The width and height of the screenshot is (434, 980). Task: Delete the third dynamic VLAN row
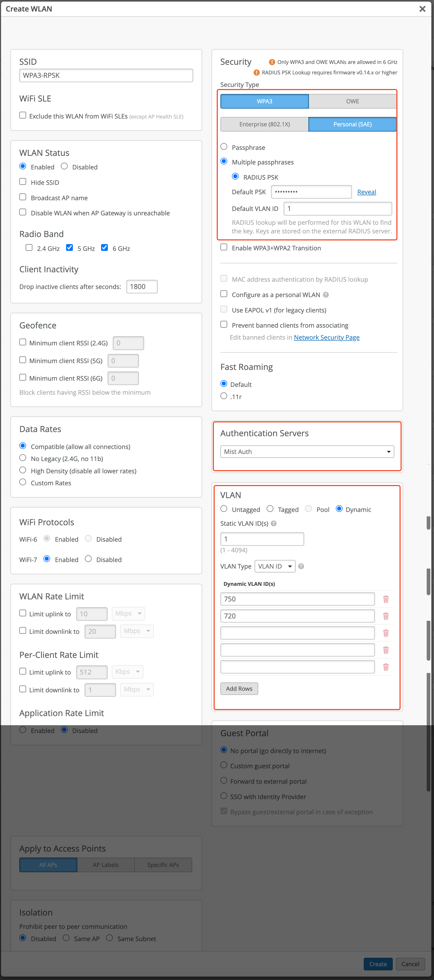point(386,633)
